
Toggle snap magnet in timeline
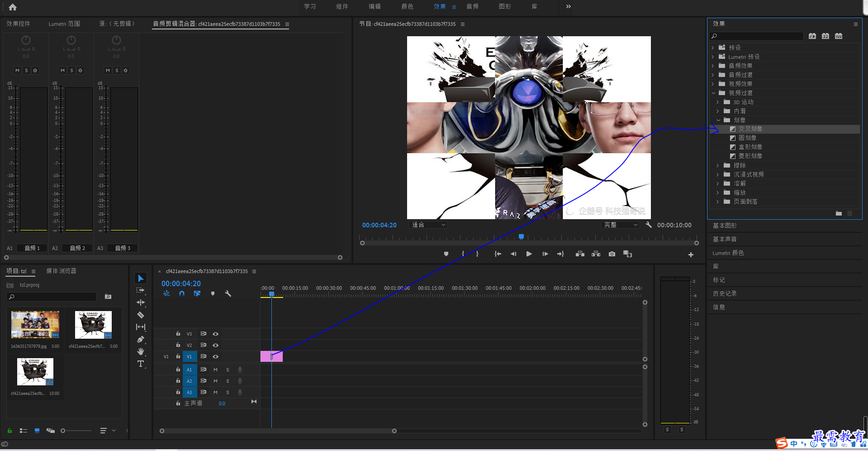click(181, 293)
